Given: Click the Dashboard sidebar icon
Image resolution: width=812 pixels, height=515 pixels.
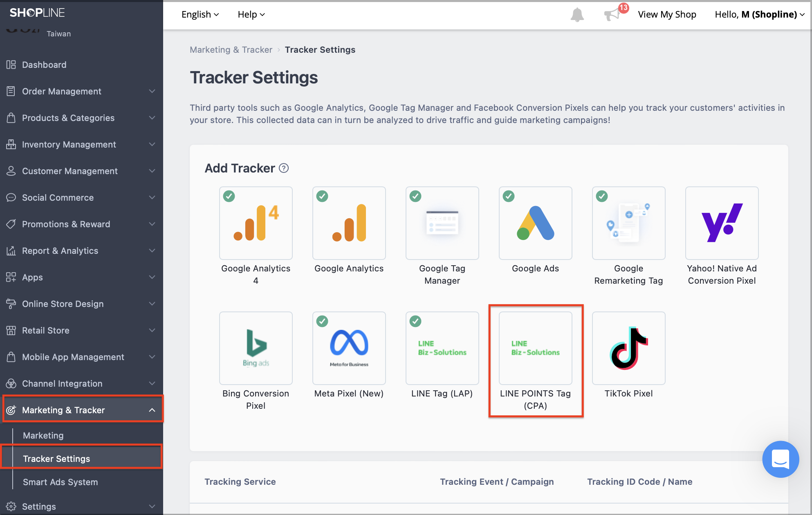Looking at the screenshot, I should [11, 65].
